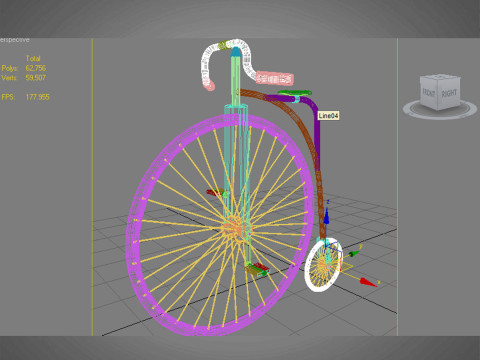Click the Polys value 62,756
Viewport: 480px width, 360px height.
coord(36,68)
